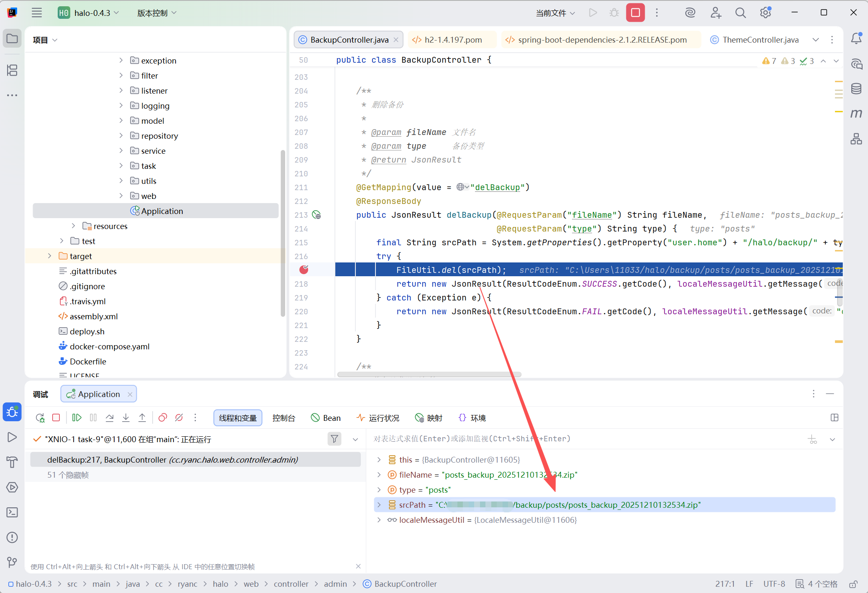Expand the srcPath variable node
868x593 pixels.
379,505
